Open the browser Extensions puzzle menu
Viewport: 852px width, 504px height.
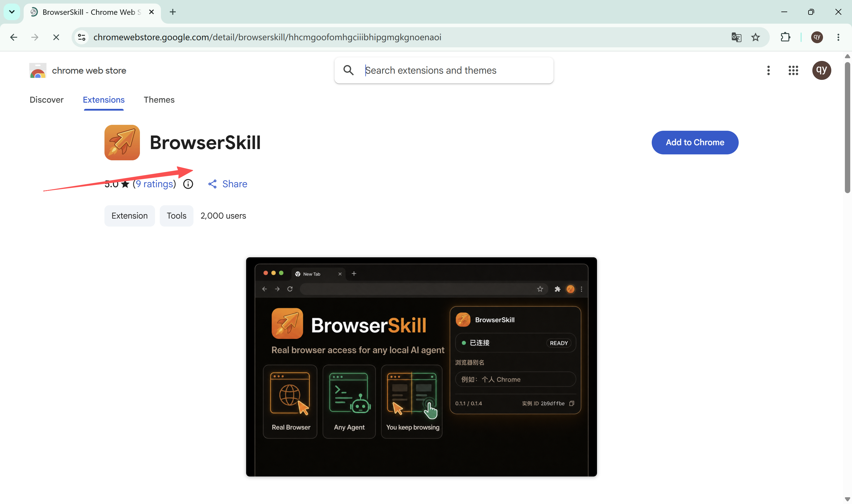click(785, 37)
